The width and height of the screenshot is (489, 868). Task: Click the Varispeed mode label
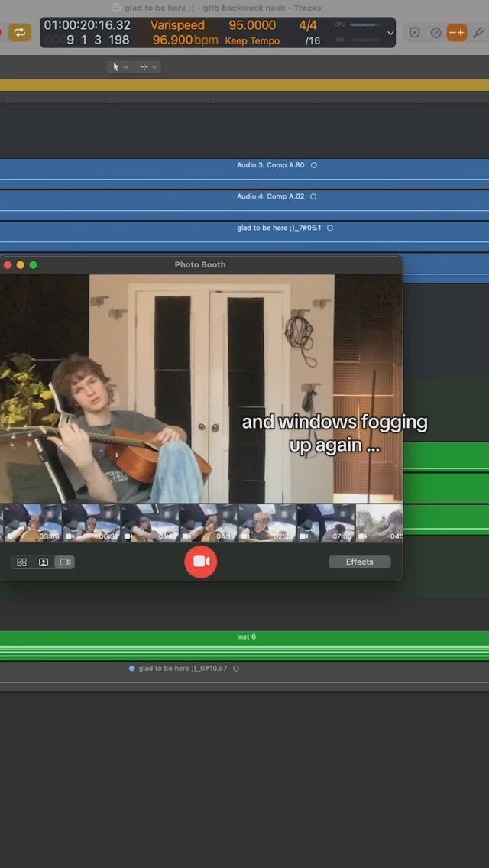177,25
